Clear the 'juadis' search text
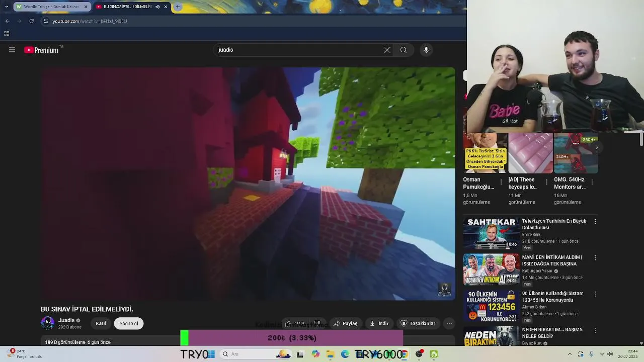Viewport: 644px width, 362px height. (x=387, y=50)
